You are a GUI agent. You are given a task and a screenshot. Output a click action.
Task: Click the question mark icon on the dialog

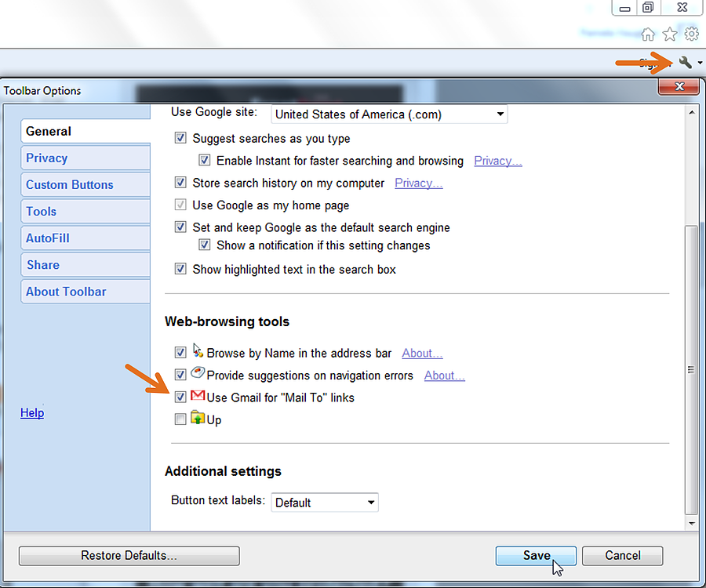pos(32,412)
